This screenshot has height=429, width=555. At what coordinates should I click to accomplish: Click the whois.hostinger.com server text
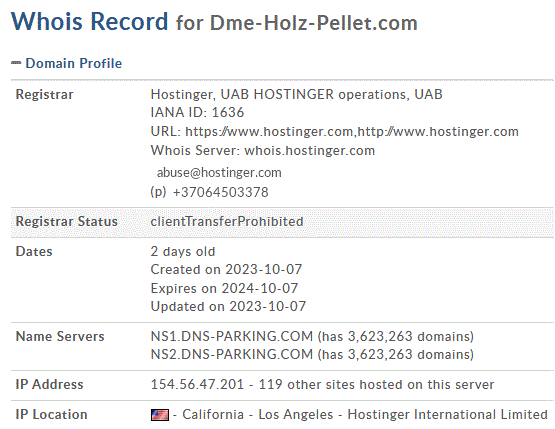pyautogui.click(x=310, y=151)
